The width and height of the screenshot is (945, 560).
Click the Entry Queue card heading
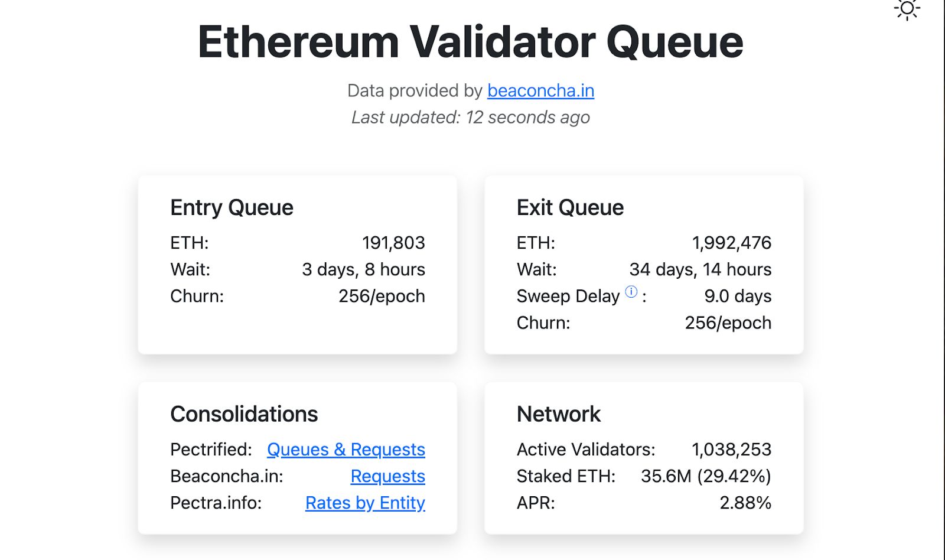(232, 207)
